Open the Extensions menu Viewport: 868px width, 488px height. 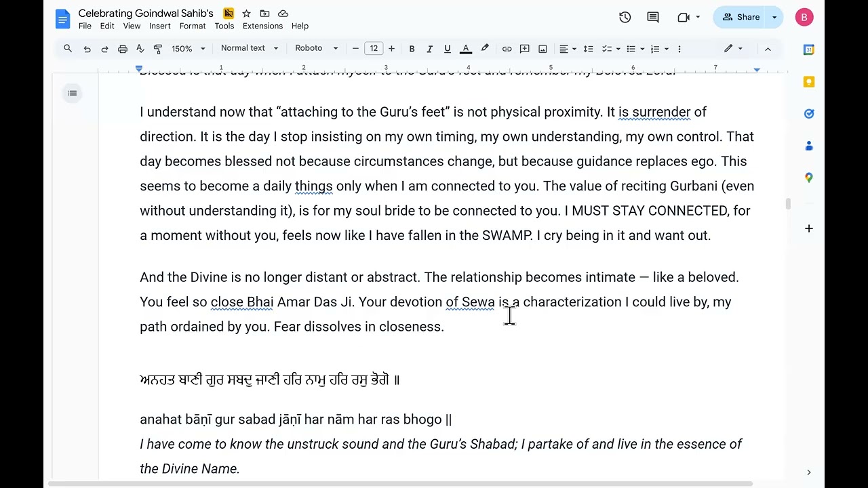click(x=263, y=26)
